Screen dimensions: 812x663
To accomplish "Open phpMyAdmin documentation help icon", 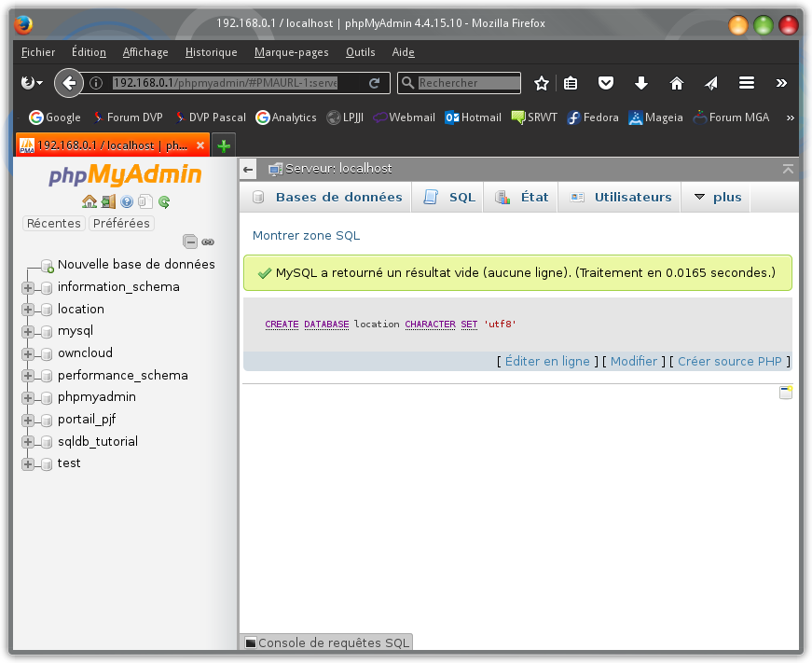I will point(127,201).
